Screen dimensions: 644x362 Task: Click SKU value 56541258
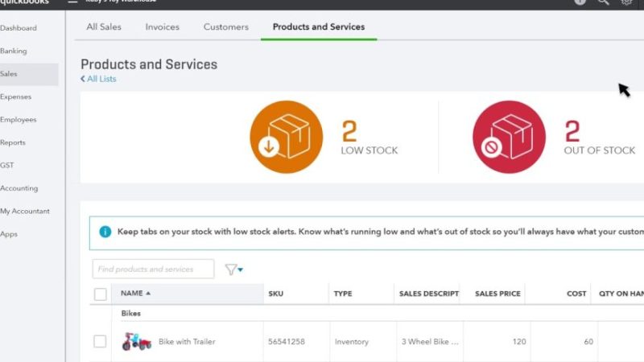point(287,341)
